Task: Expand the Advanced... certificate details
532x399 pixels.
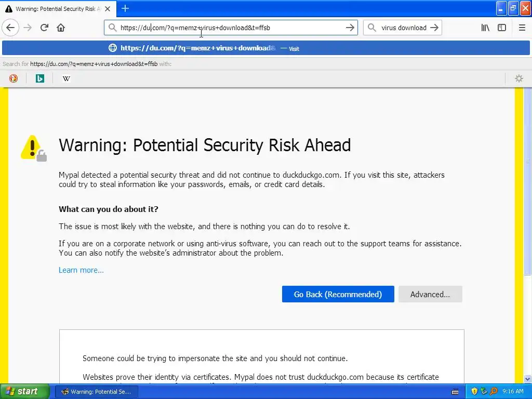Action: (x=430, y=294)
